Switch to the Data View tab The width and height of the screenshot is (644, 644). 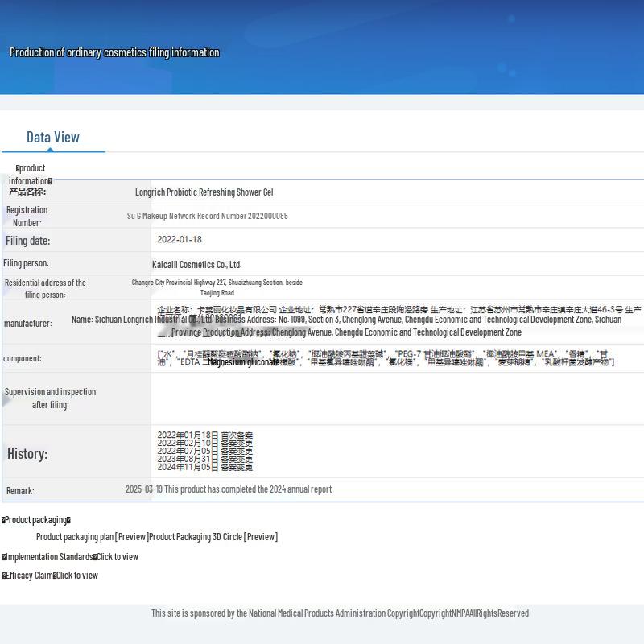(x=53, y=137)
